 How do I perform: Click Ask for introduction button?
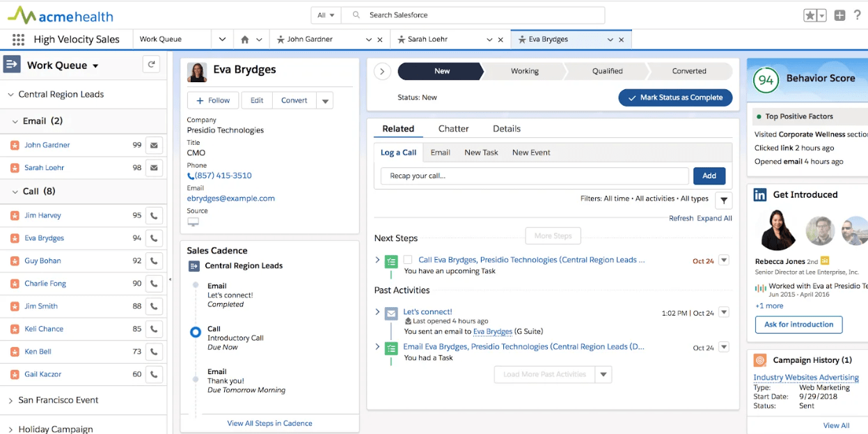tap(798, 325)
